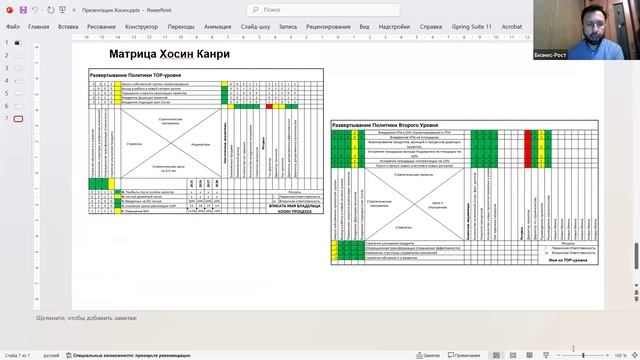The image size is (640, 360).
Task: Toggle the Заметки notes pane button
Action: [428, 356]
